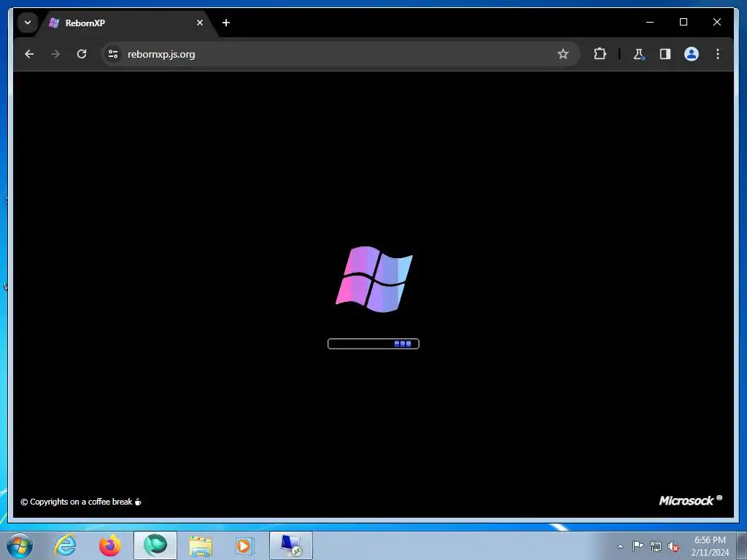Open the clock showing 6:56 PM
The height and width of the screenshot is (560, 747).
(710, 546)
